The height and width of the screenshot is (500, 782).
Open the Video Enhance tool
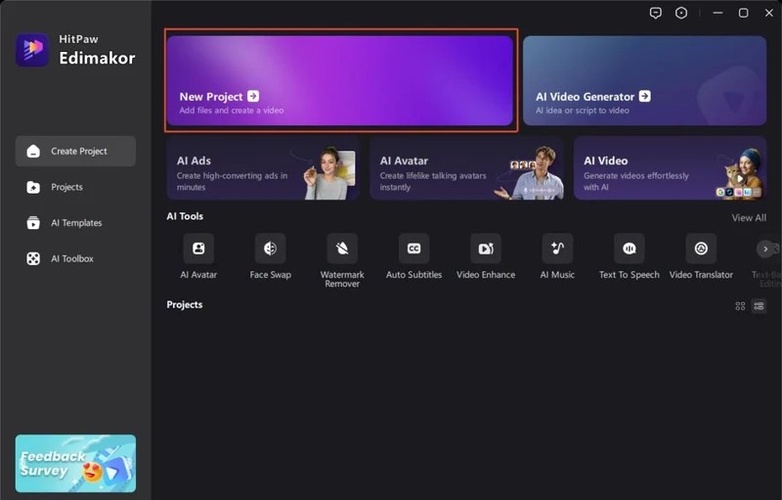click(x=486, y=248)
